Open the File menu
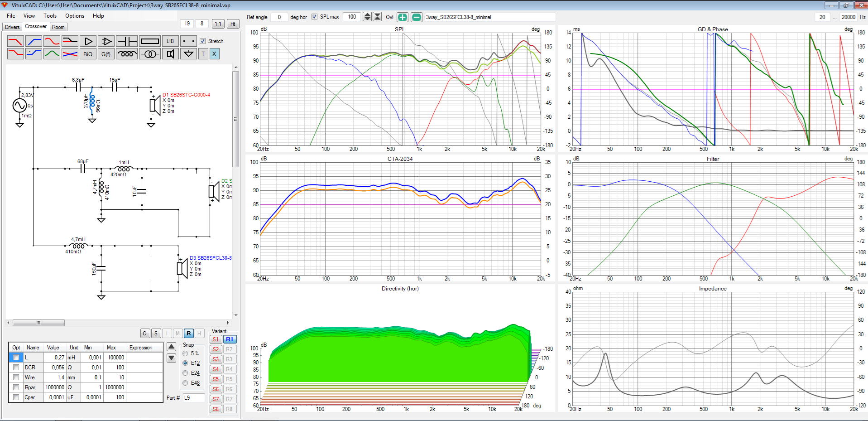The height and width of the screenshot is (421, 868). [x=11, y=16]
